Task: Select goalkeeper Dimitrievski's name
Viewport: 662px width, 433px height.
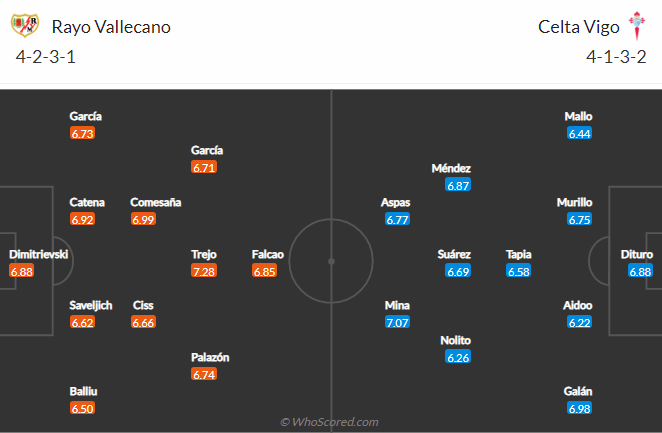Action: point(38,254)
